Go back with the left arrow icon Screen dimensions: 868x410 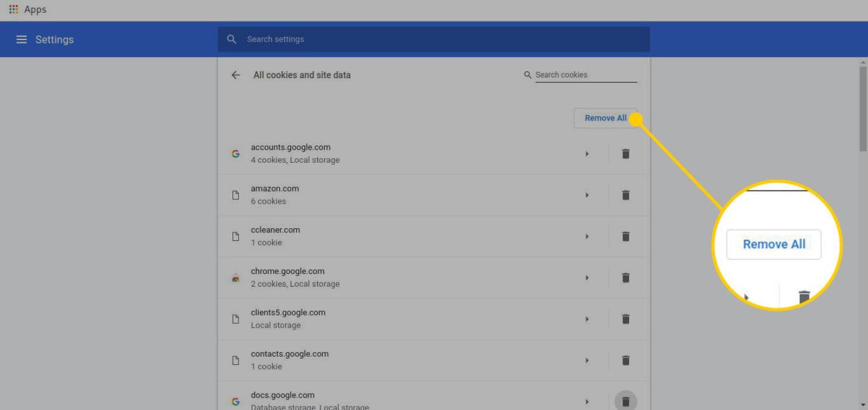point(236,75)
